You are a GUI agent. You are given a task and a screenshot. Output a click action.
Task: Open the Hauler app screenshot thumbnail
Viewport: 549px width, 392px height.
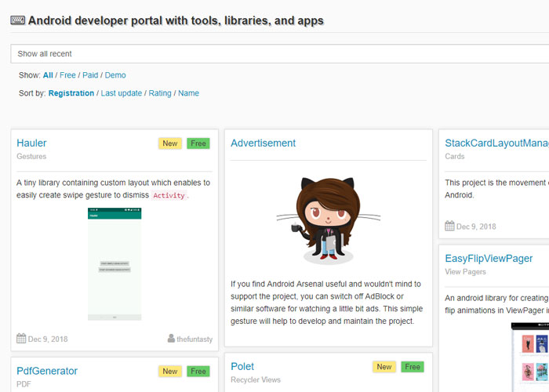[115, 263]
